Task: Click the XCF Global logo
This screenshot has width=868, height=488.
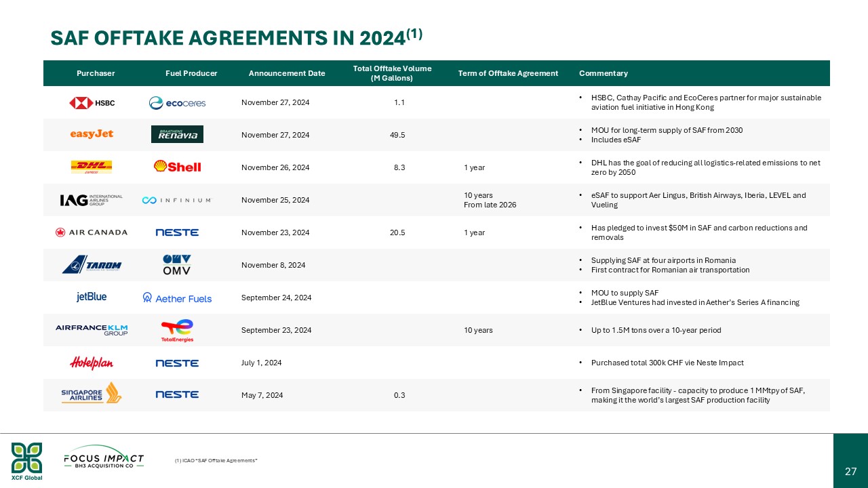Action: pos(26,461)
